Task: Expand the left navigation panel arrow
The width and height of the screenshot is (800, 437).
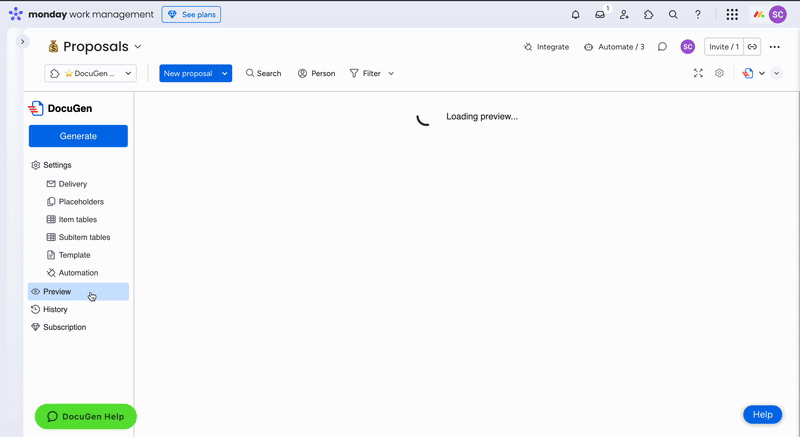Action: point(22,42)
